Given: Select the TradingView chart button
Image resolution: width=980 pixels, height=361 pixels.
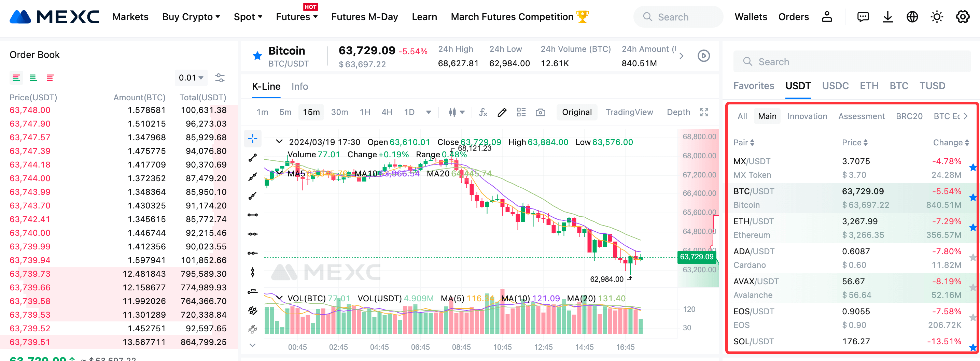Looking at the screenshot, I should [x=629, y=113].
